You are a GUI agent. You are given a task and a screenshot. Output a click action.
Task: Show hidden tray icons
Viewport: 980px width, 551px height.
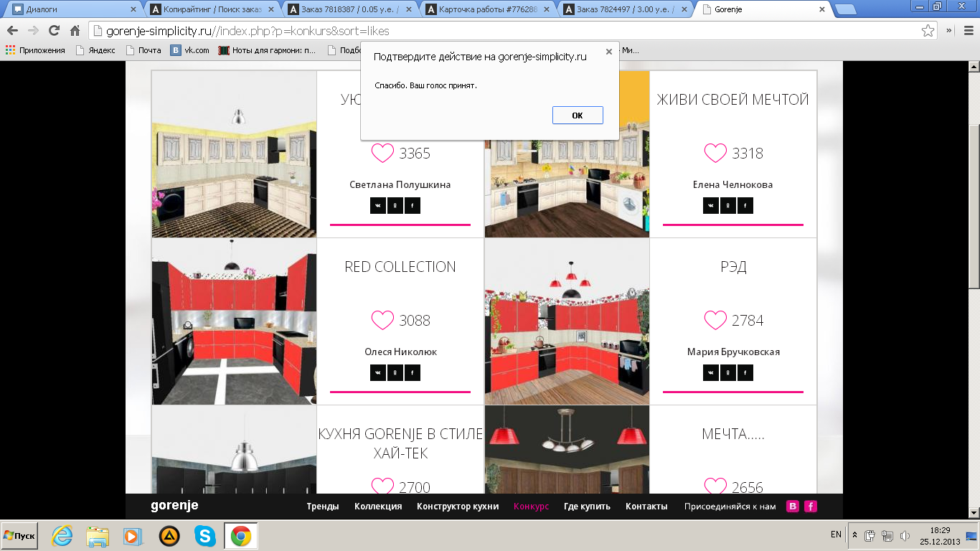[854, 535]
